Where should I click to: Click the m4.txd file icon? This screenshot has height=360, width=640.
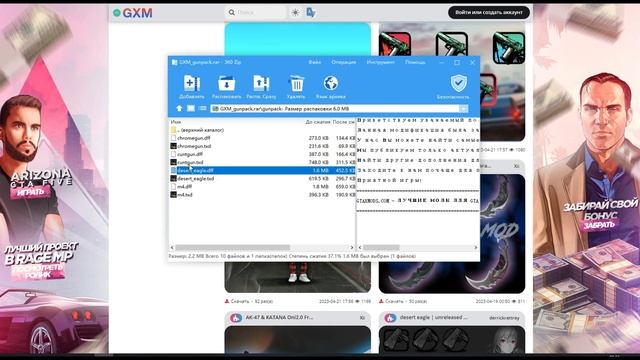(173, 195)
